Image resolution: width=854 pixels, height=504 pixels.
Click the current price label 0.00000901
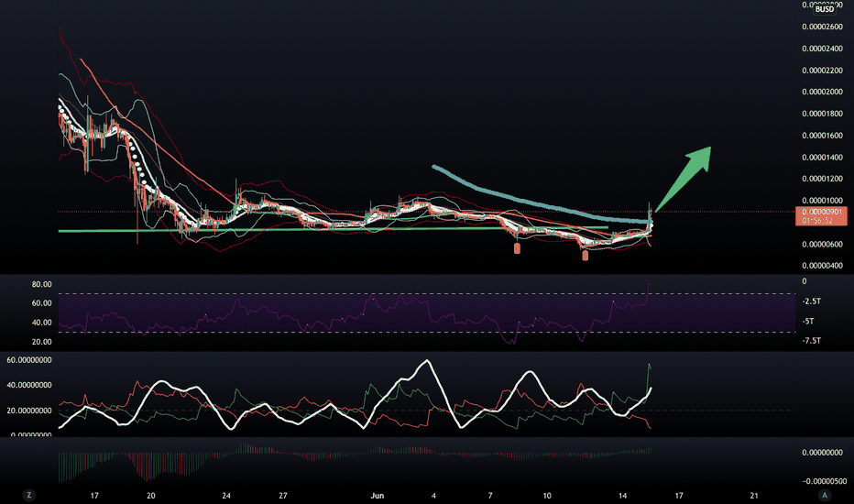point(821,212)
